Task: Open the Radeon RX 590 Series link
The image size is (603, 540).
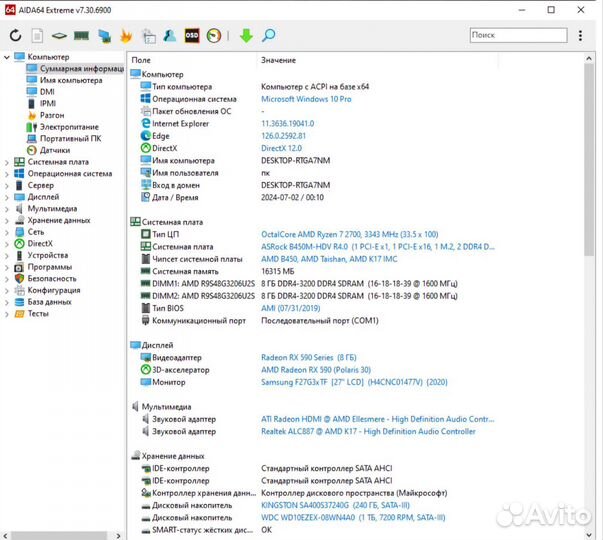Action: [309, 357]
